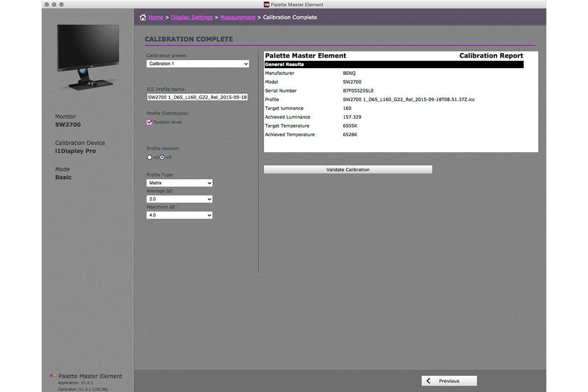Select the v2 profile version
Image resolution: width=588 pixels, height=392 pixels.
pos(149,157)
